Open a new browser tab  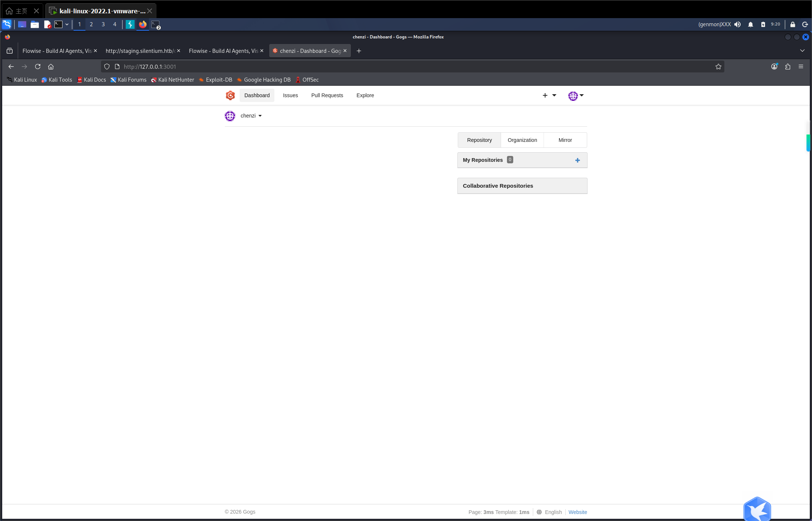(359, 51)
